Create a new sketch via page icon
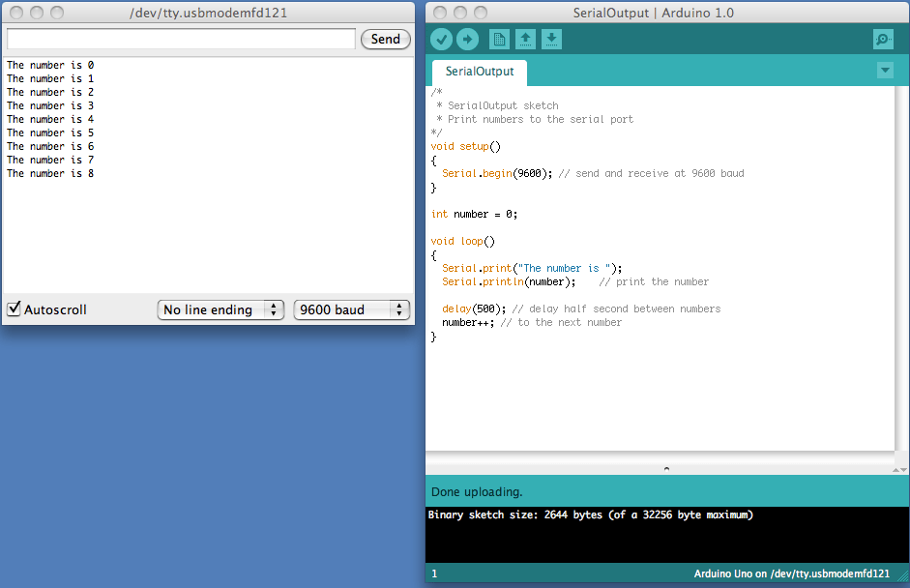The width and height of the screenshot is (910, 588). tap(499, 40)
